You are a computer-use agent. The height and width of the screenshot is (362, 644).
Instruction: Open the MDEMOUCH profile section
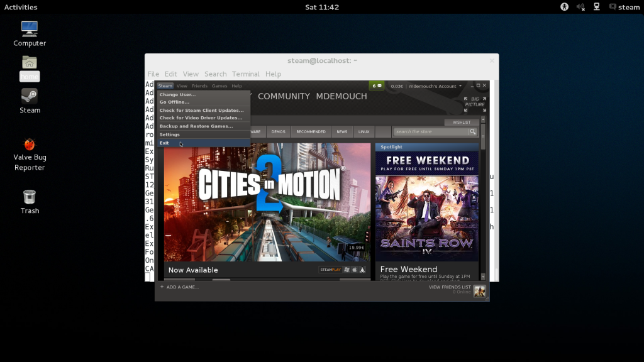pyautogui.click(x=341, y=96)
